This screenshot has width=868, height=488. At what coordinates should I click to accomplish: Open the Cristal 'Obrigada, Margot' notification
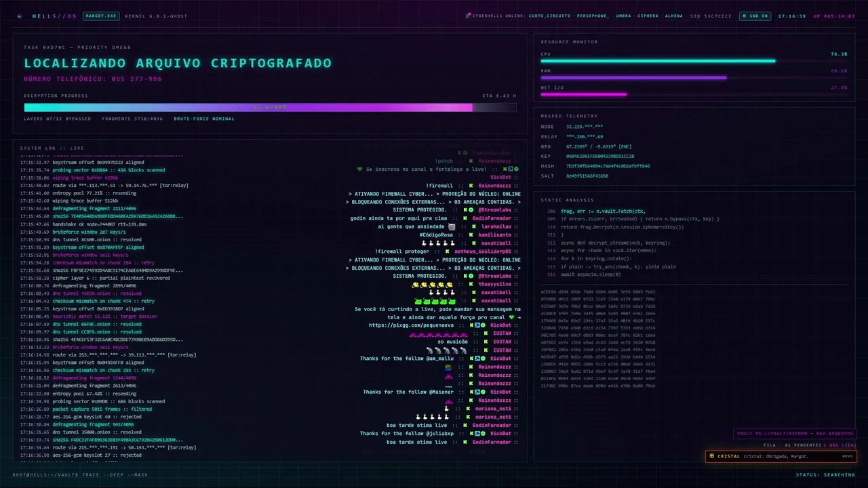point(781,456)
